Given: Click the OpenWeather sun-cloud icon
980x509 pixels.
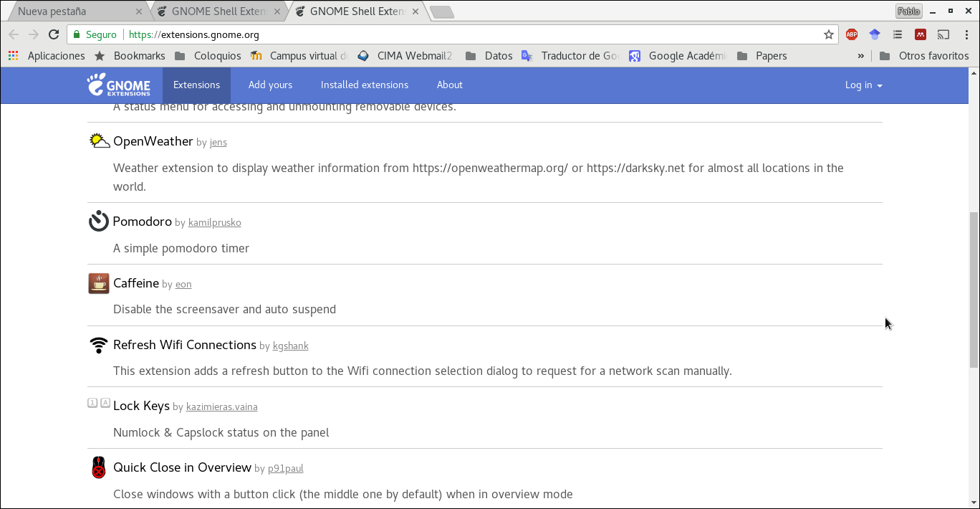Looking at the screenshot, I should 99,141.
